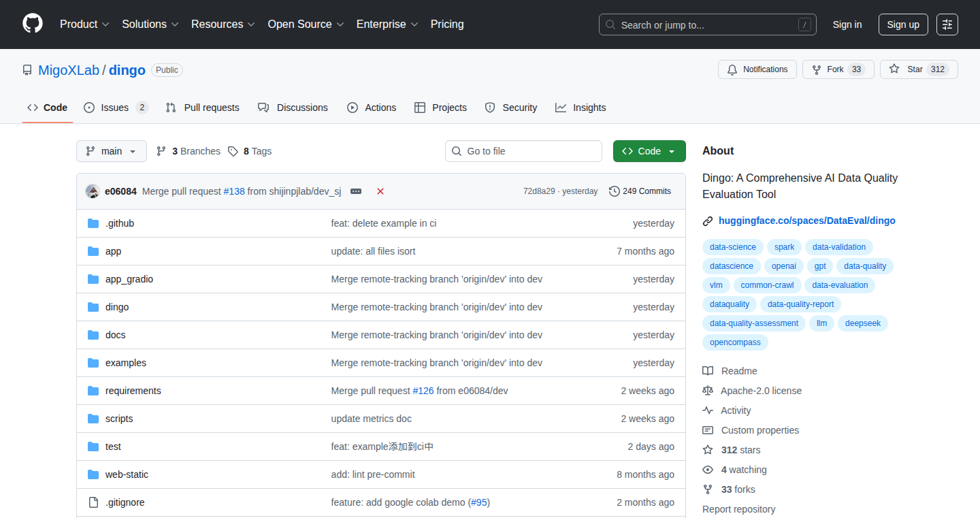Open the huggingface.co/spaces/DataEval/dingo link
This screenshot has width=980, height=518.
click(x=807, y=221)
